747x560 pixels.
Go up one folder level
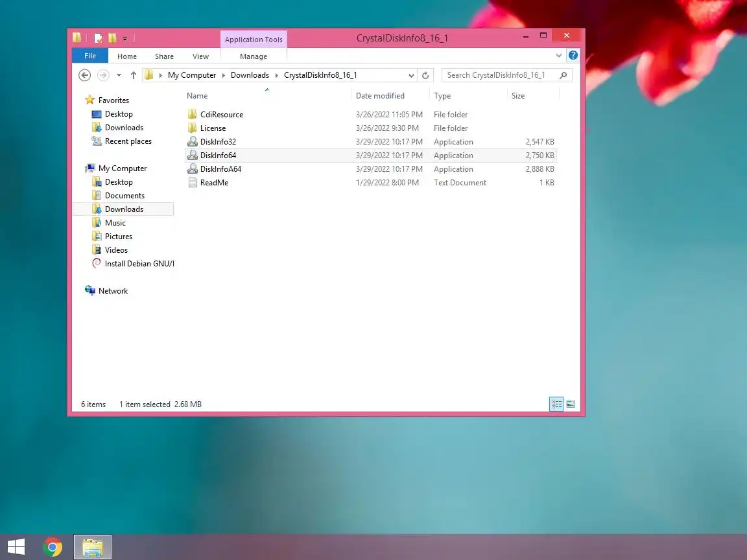(134, 75)
